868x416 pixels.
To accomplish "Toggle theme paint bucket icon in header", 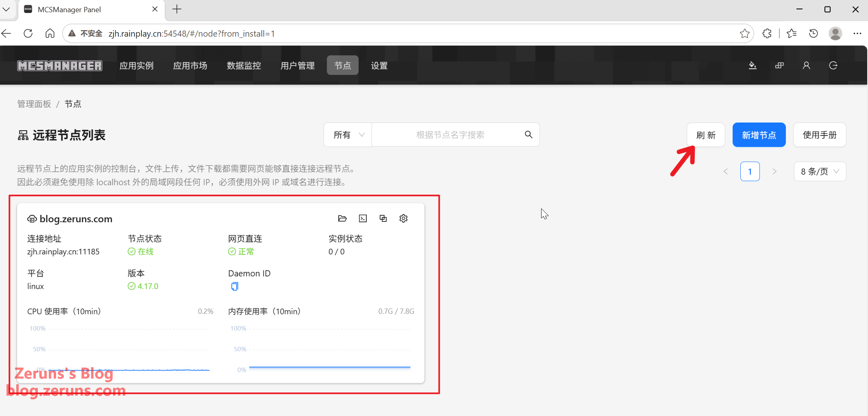I will (x=753, y=66).
